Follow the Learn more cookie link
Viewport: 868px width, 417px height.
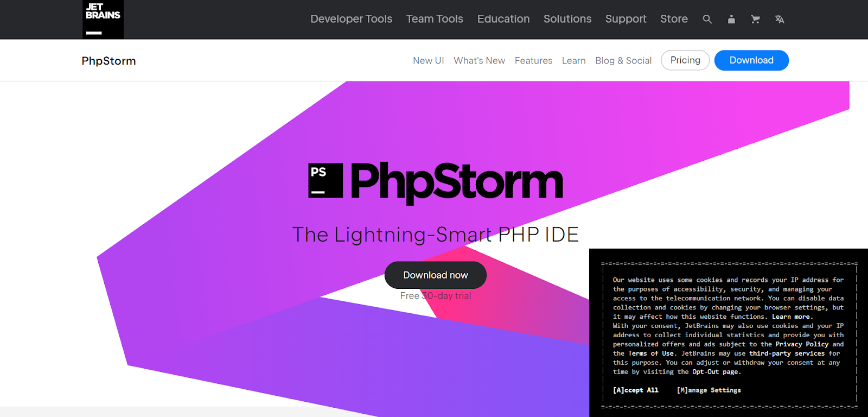pos(791,317)
